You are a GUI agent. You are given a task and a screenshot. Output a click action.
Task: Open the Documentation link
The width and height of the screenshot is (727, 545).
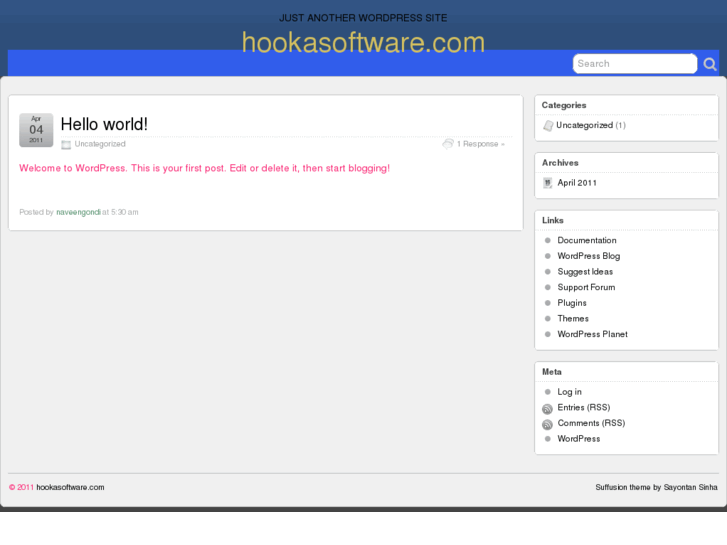pyautogui.click(x=587, y=240)
